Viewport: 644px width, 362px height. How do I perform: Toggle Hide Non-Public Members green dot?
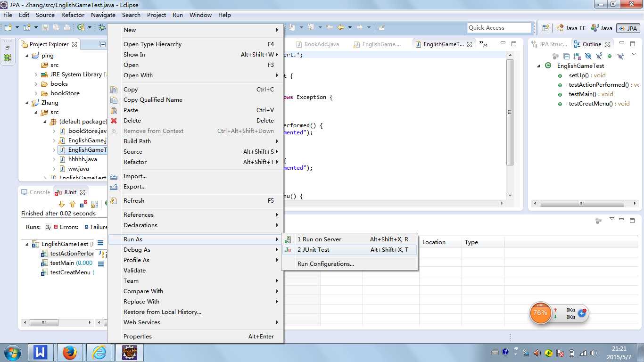pos(610,56)
